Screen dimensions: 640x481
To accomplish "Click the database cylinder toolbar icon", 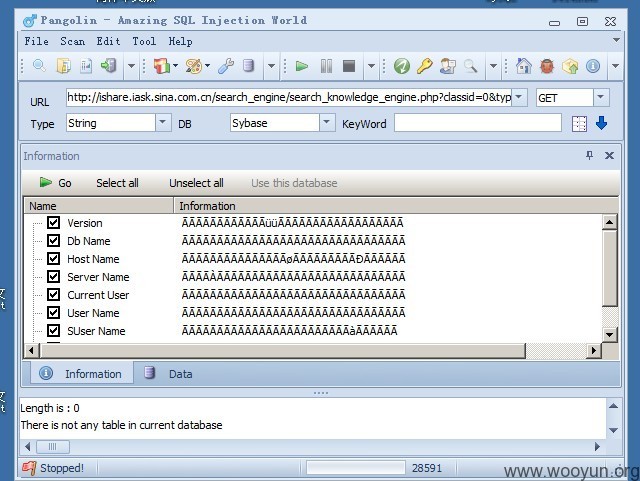I will coord(248,66).
